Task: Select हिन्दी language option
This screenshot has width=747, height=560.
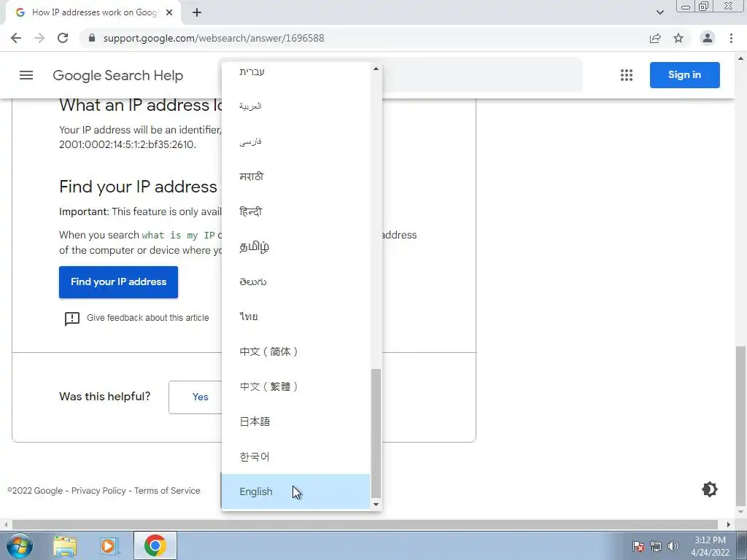Action: [x=296, y=211]
